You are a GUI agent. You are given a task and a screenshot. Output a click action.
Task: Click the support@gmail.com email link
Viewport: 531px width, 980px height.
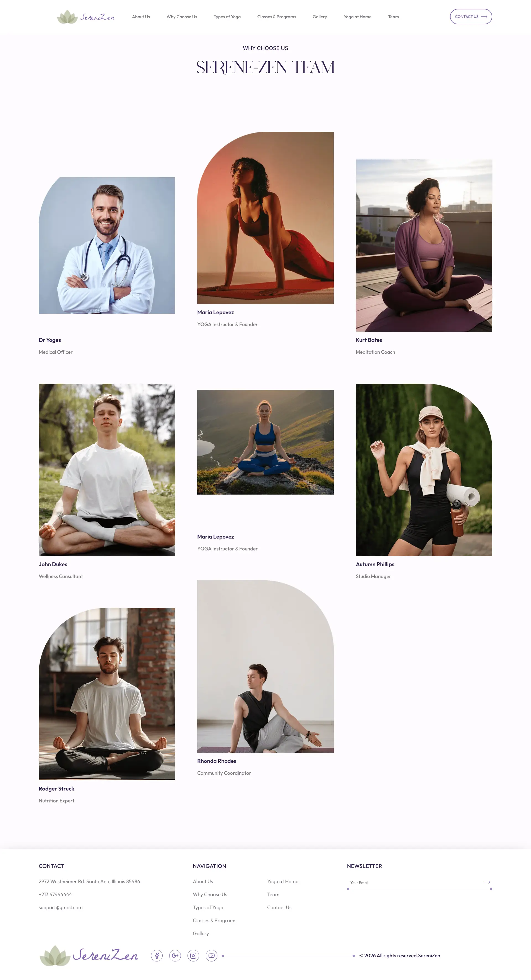(x=61, y=907)
